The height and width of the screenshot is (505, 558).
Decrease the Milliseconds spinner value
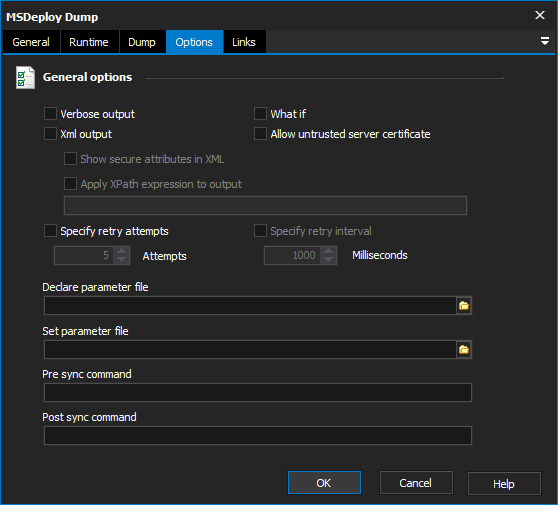point(328,259)
